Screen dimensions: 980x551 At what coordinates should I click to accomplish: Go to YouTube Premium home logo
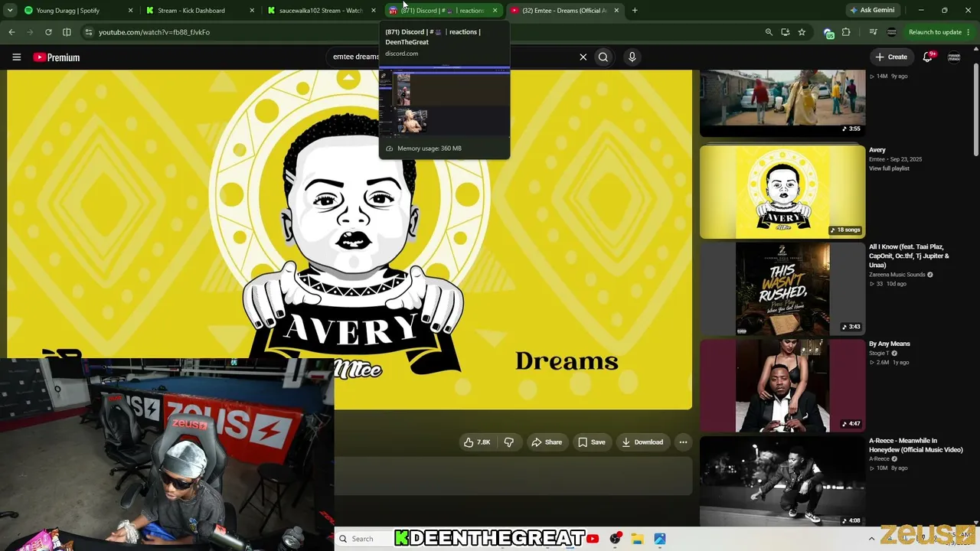tap(56, 57)
